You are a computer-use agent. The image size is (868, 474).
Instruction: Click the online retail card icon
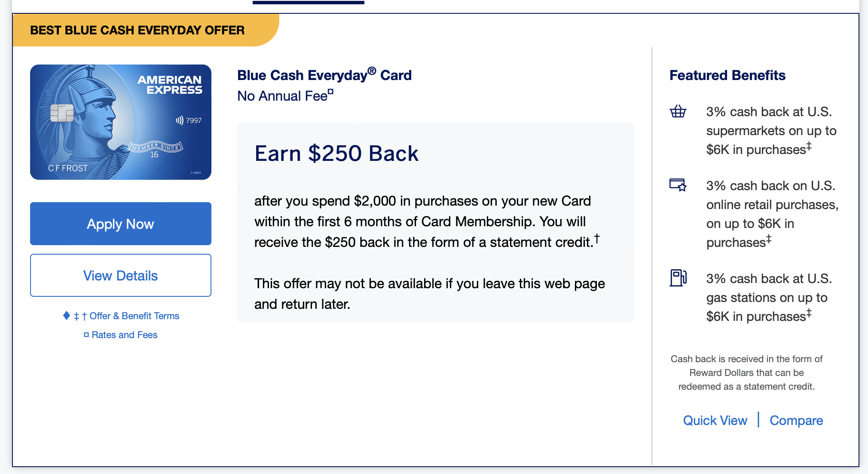point(678,185)
